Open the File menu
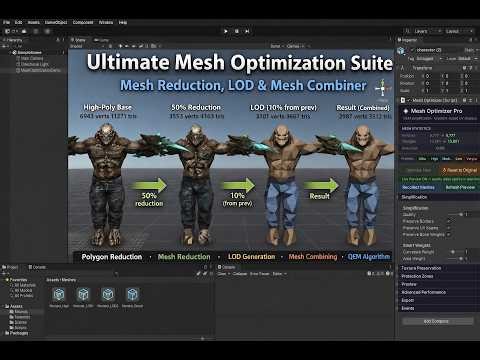 coord(6,22)
